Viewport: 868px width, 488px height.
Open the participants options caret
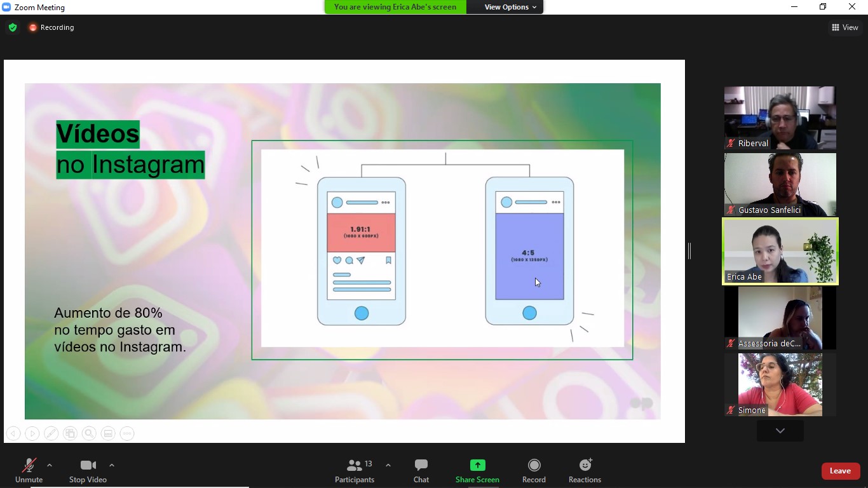(388, 465)
